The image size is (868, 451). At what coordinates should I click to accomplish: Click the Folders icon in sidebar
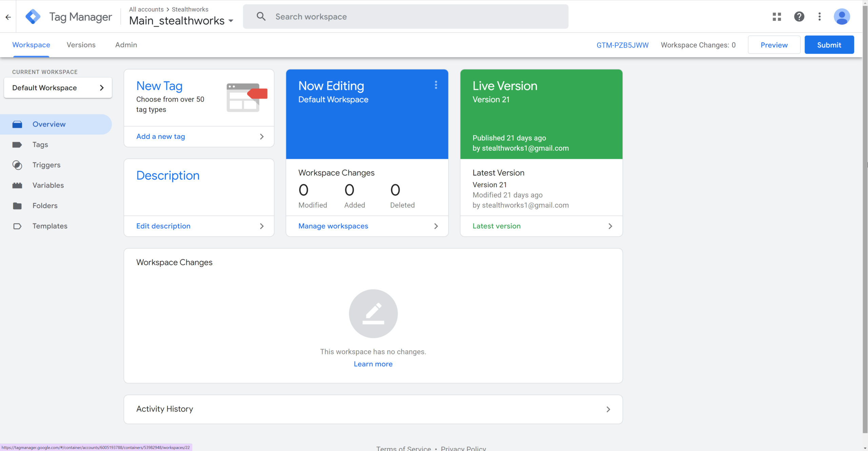(17, 205)
